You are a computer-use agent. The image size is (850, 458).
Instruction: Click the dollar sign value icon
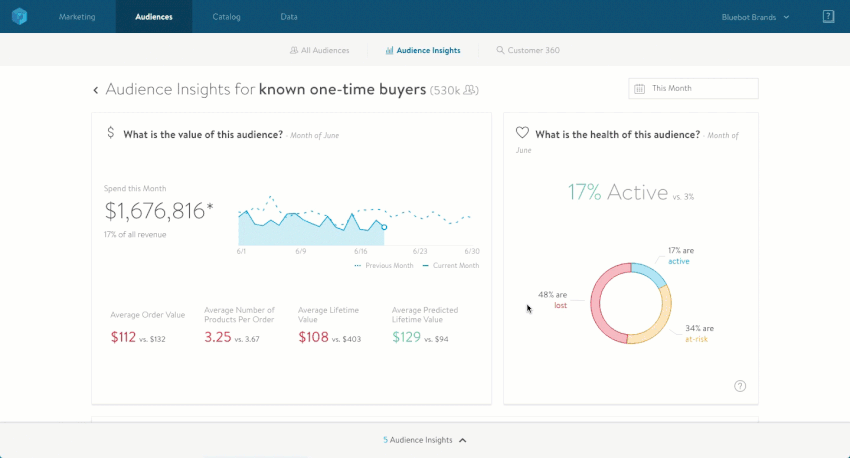[110, 133]
